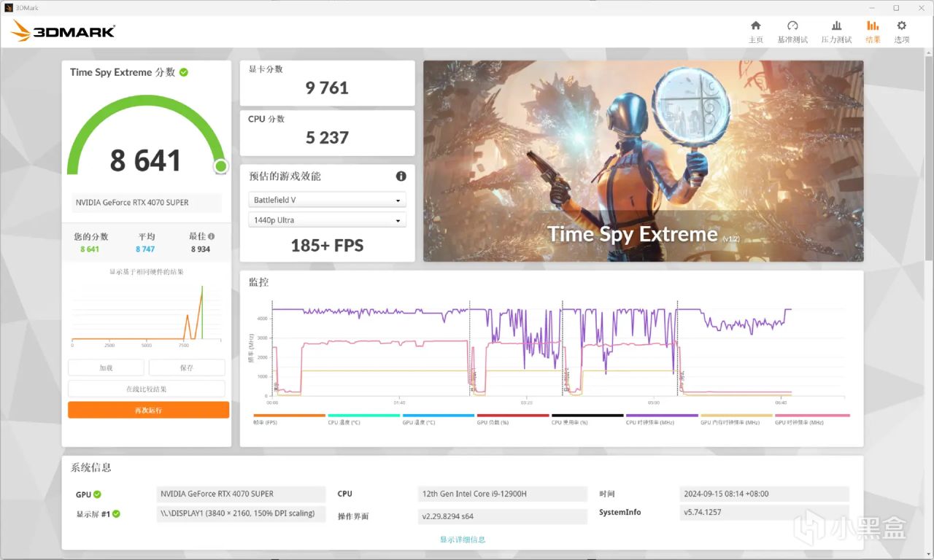Toggle the CPU 时钟频率 (MHz) legend series
The width and height of the screenshot is (934, 560).
(661, 419)
